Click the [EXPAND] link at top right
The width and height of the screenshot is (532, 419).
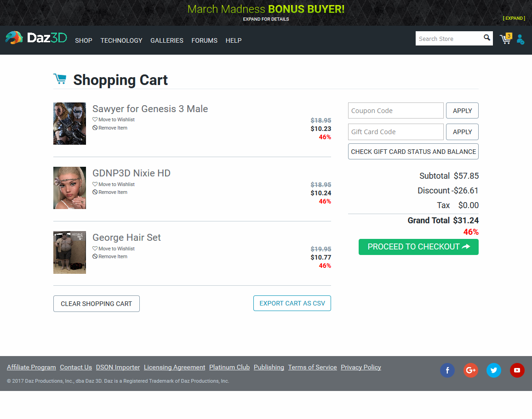[x=514, y=18]
